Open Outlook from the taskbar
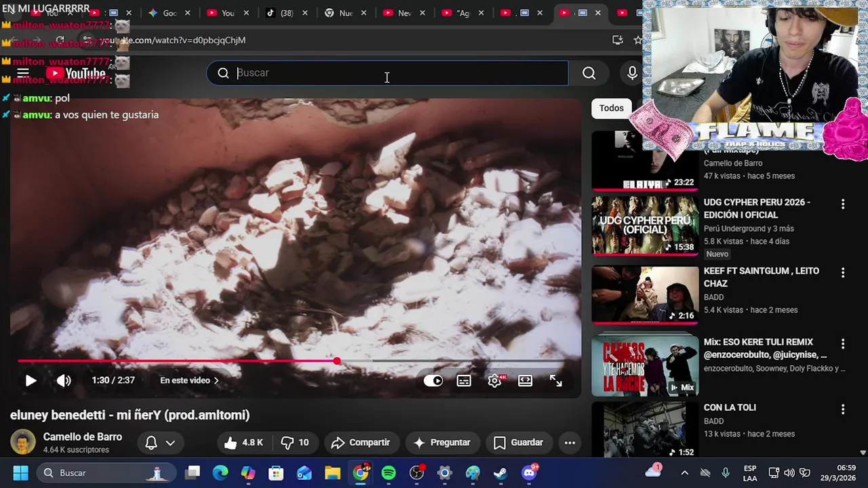Image resolution: width=868 pixels, height=488 pixels. point(304,473)
